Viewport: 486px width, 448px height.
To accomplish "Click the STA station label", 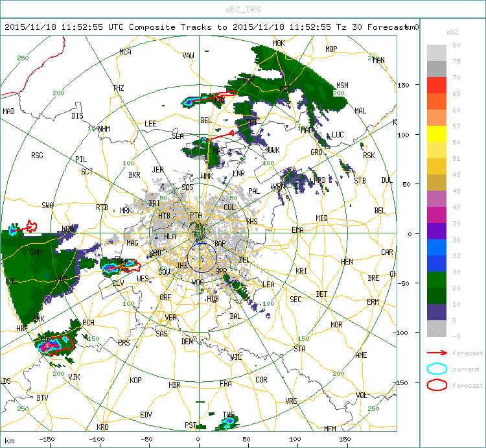I will [x=300, y=349].
